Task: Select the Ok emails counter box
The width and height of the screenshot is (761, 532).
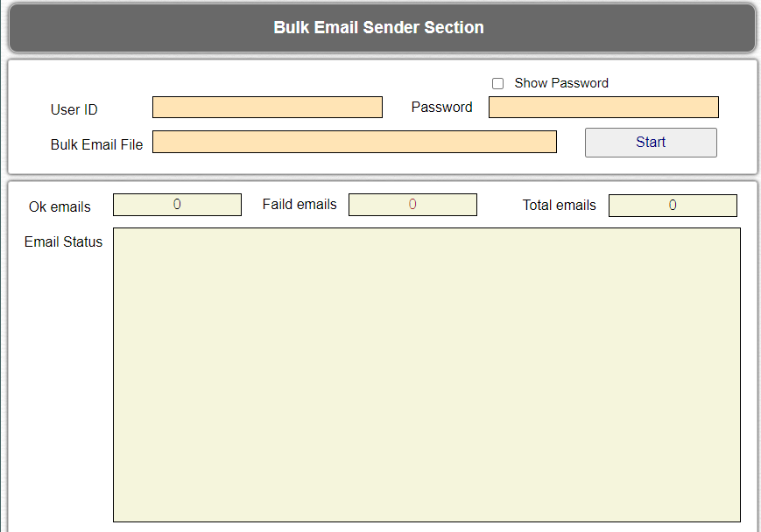Action: (177, 205)
